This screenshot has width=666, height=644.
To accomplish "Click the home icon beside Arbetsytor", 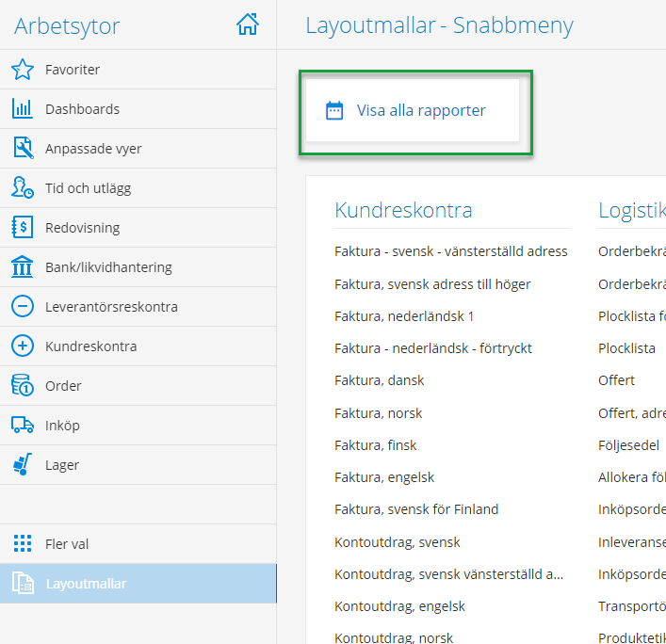I will coord(248,24).
